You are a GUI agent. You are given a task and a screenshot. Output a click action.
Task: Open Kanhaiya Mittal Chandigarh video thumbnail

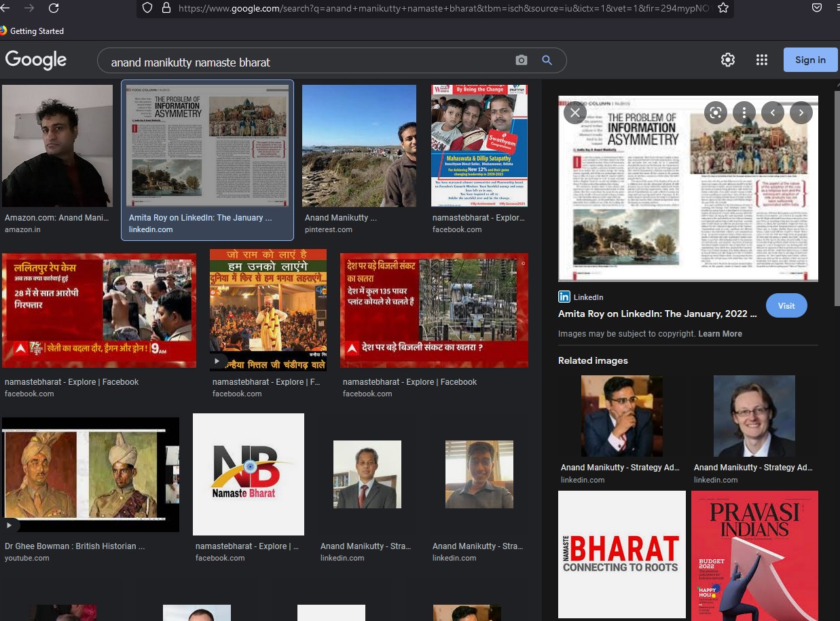point(268,310)
